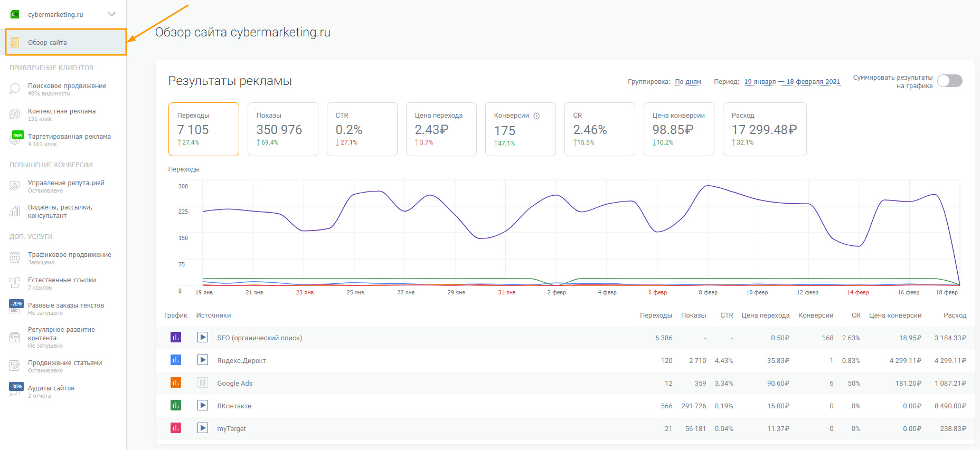Select the Конверсии metric card

pyautogui.click(x=521, y=129)
